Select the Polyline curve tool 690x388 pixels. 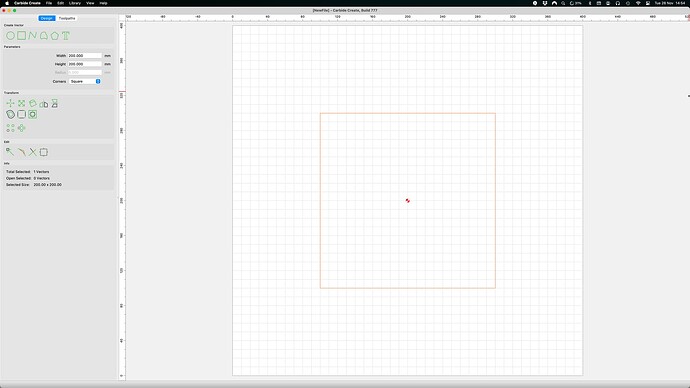pyautogui.click(x=33, y=36)
